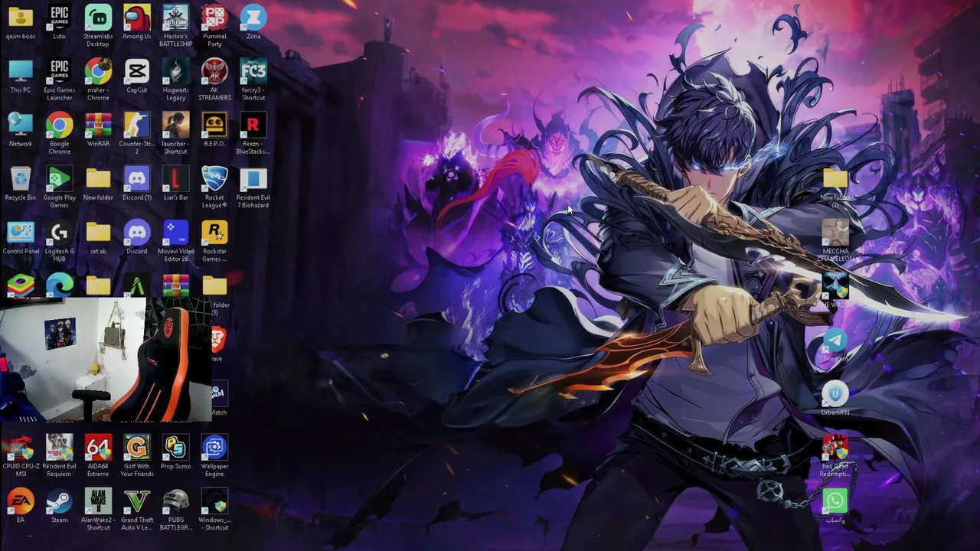
Task: Open the maher - Chrome profile shortcut
Action: (98, 79)
